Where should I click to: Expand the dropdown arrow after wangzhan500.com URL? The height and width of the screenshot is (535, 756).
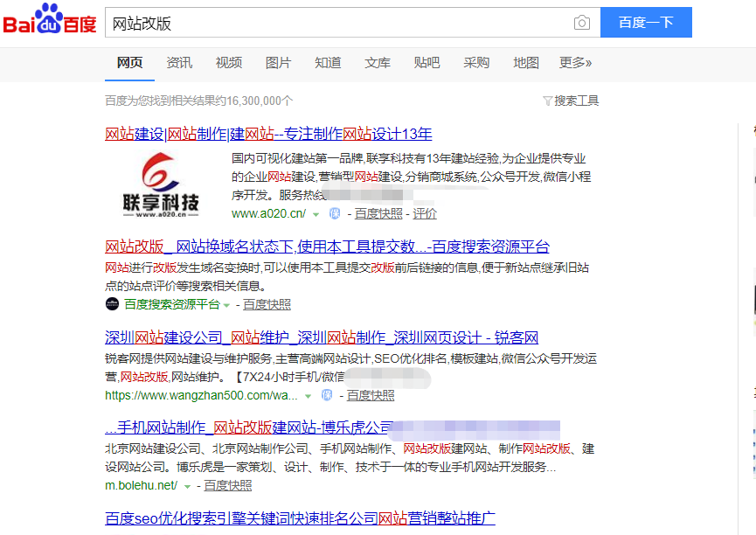[309, 396]
